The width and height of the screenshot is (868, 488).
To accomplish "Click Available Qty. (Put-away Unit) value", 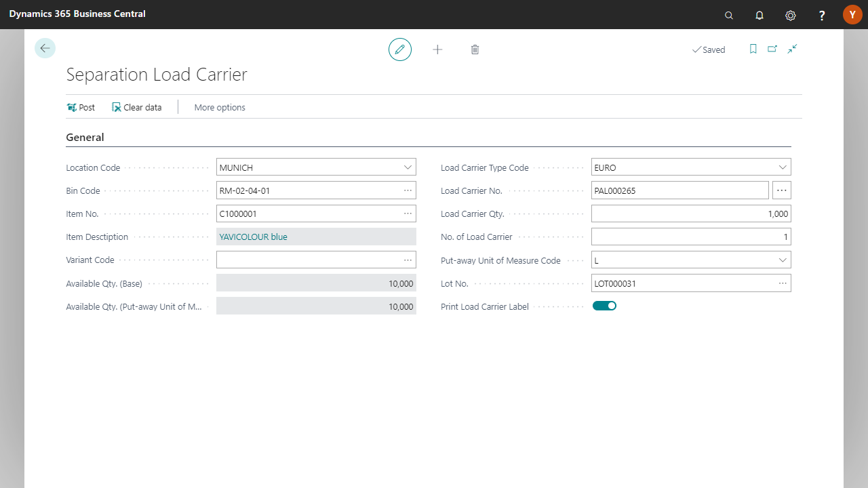I will click(x=316, y=306).
